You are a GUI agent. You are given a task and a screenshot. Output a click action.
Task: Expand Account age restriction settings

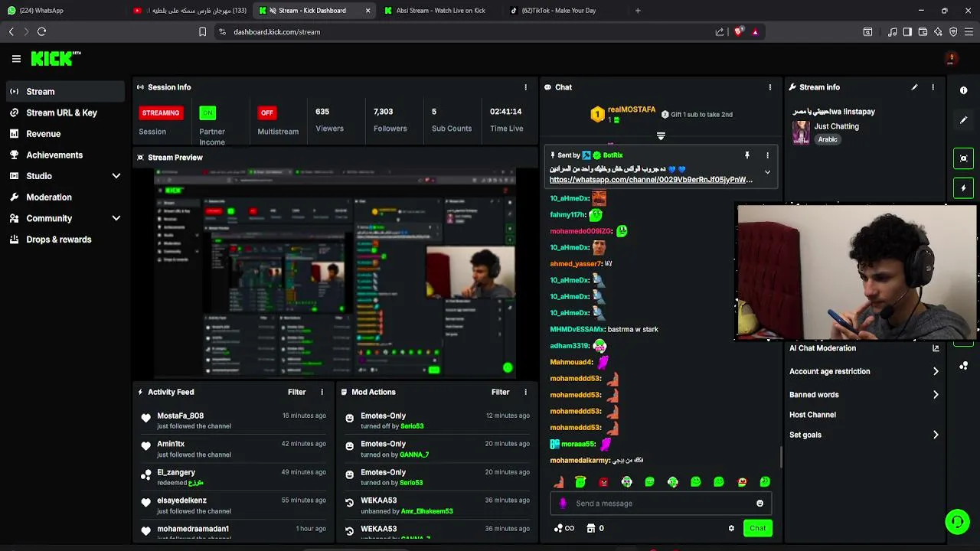coord(864,371)
